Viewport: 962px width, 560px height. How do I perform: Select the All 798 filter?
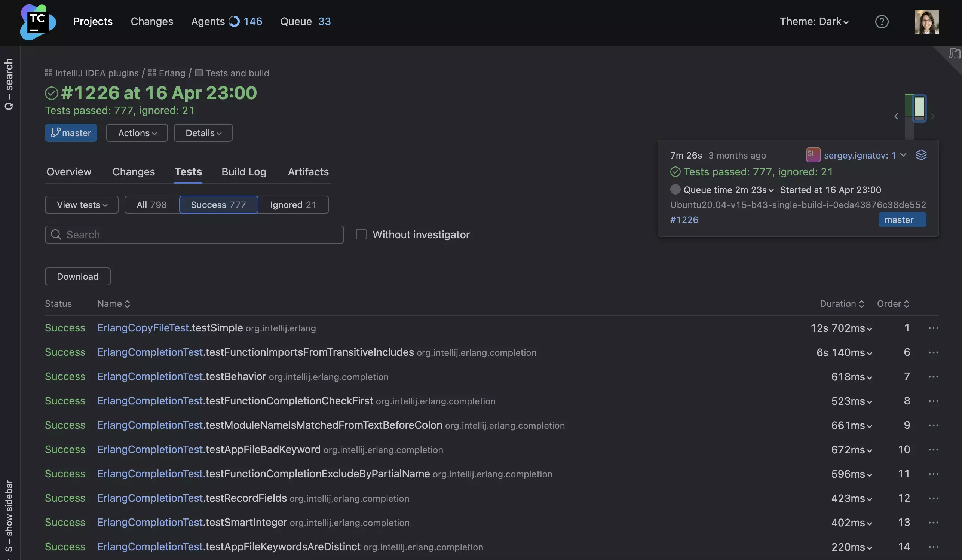coord(151,205)
